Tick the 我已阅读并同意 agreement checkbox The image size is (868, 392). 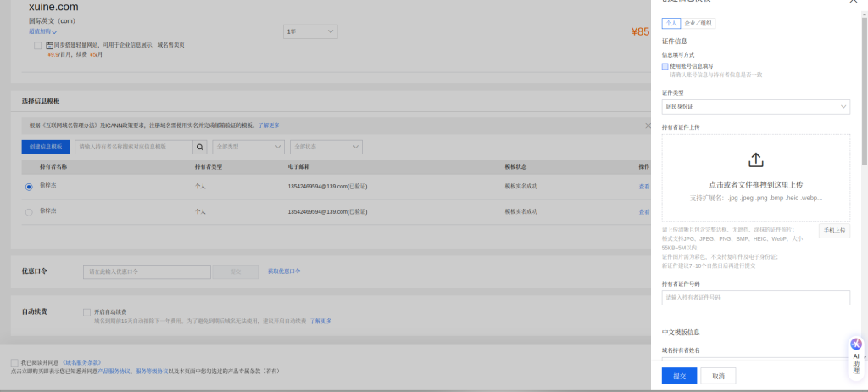click(14, 362)
